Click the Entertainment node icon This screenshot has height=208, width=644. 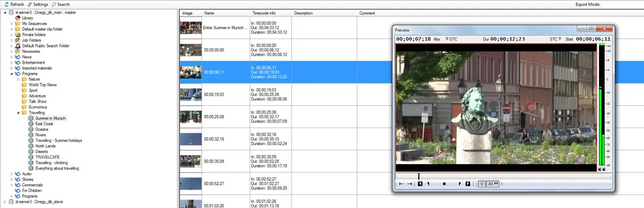[x=18, y=63]
